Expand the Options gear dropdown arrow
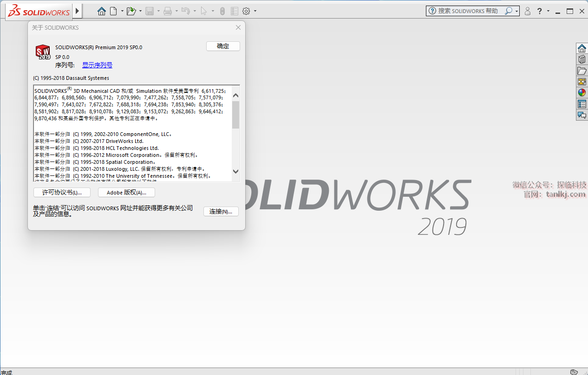 coord(255,11)
